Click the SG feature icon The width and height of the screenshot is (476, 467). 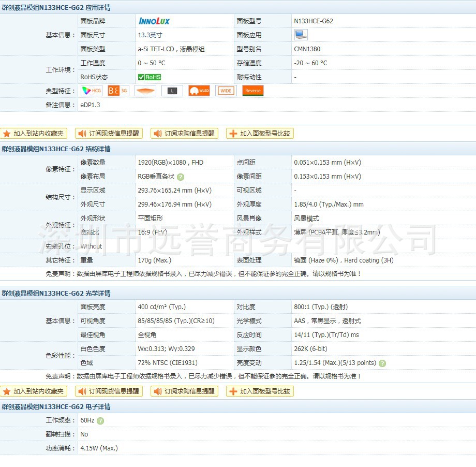(118, 91)
